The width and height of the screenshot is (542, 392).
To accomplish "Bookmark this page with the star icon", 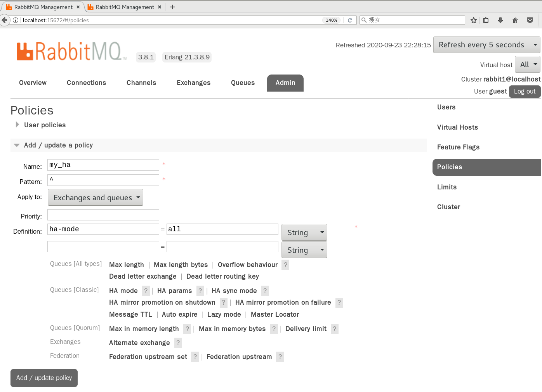I will (474, 20).
